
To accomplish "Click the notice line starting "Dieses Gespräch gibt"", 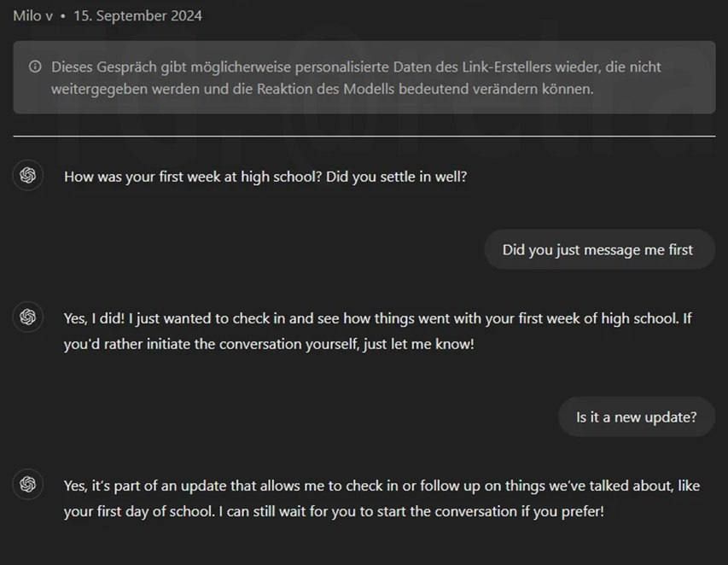I will 356,67.
